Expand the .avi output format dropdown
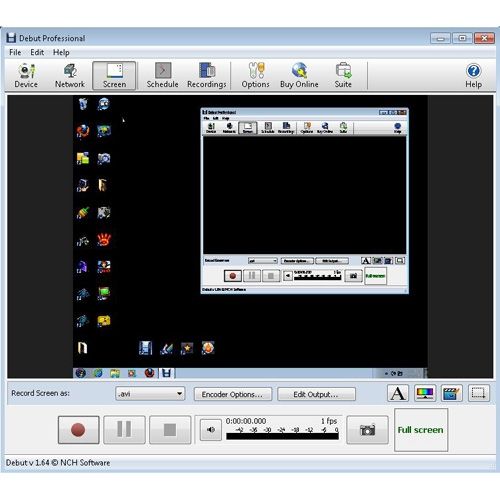 [x=150, y=394]
